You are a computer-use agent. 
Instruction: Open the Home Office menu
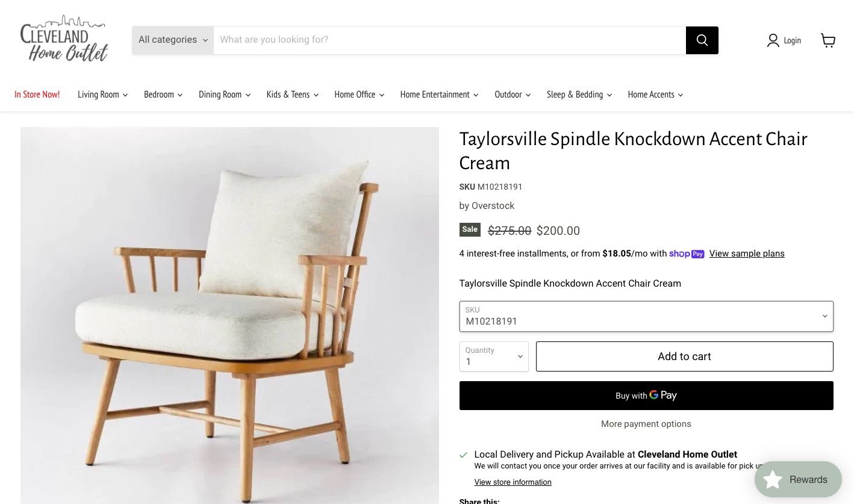[359, 95]
